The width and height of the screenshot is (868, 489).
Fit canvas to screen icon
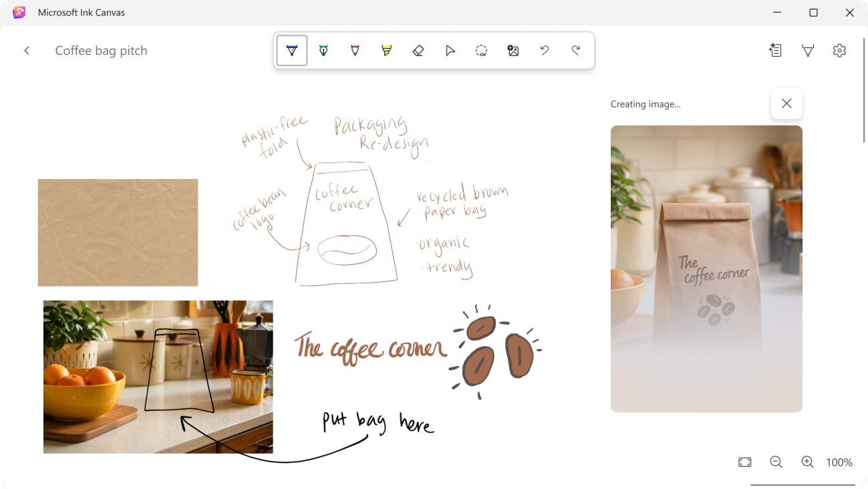pyautogui.click(x=745, y=462)
